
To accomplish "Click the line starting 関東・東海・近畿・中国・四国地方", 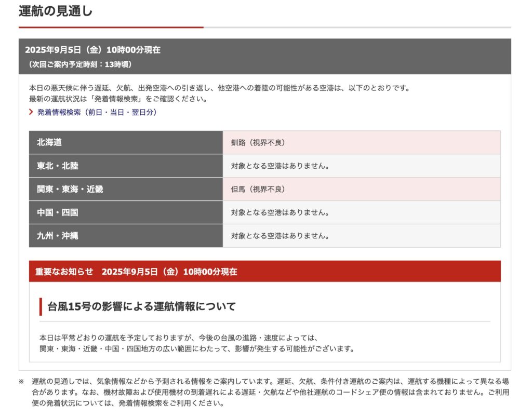I will (197, 348).
